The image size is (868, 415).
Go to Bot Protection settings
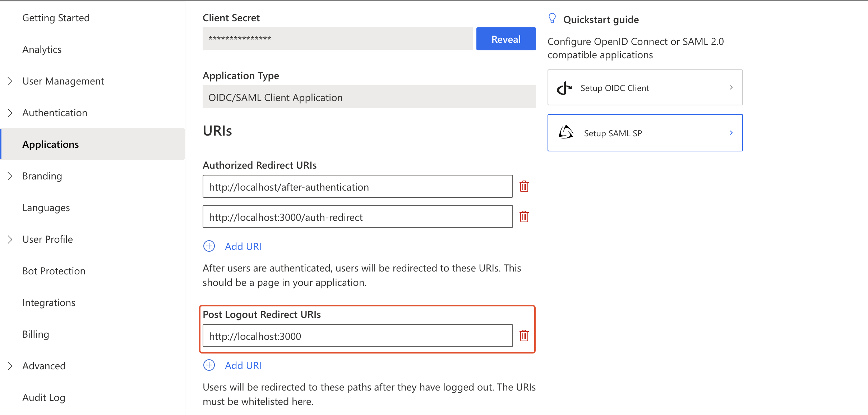54,271
